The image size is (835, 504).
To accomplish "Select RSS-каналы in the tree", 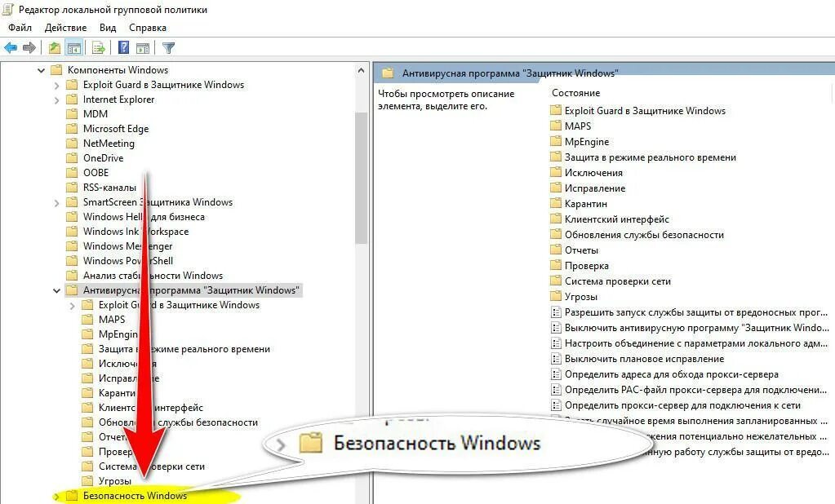I will click(x=109, y=188).
